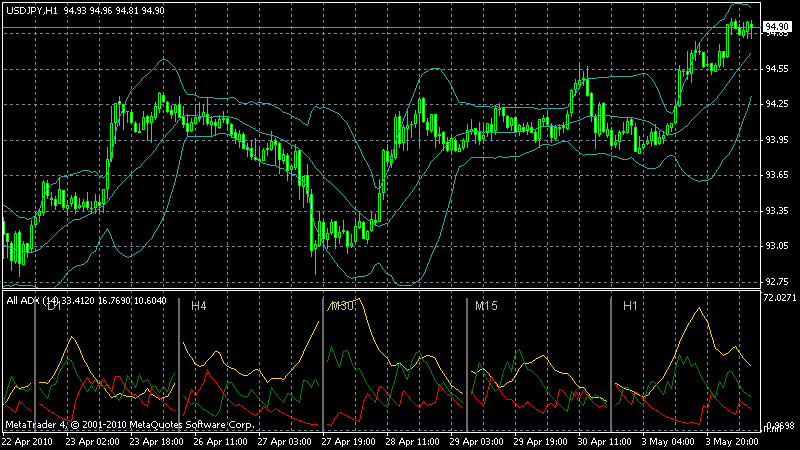Click the 93.35 price axis label

coord(777,211)
